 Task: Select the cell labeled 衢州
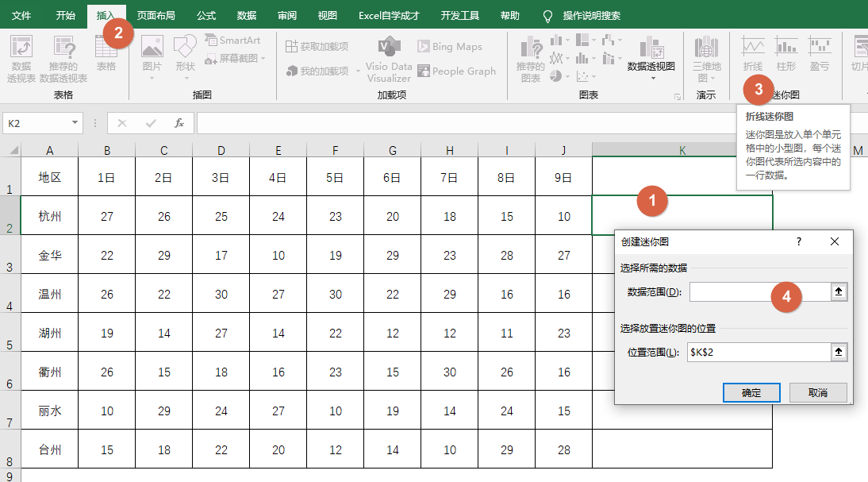pyautogui.click(x=50, y=372)
